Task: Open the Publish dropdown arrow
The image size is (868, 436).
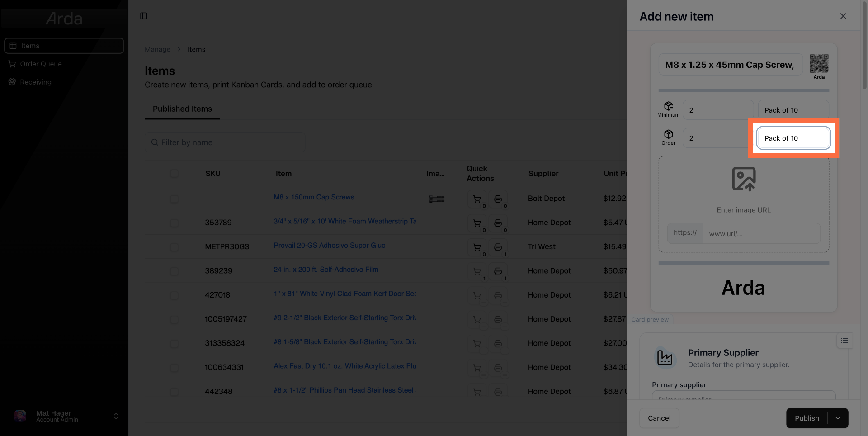Action: tap(838, 418)
